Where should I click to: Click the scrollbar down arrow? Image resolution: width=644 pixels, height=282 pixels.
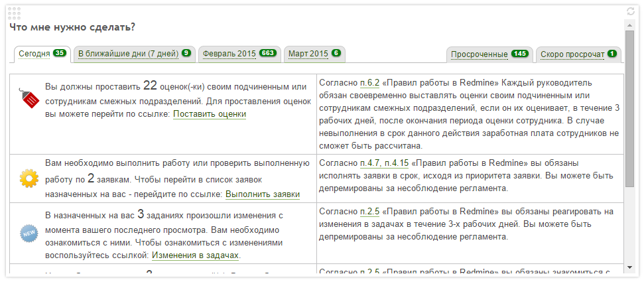[629, 267]
